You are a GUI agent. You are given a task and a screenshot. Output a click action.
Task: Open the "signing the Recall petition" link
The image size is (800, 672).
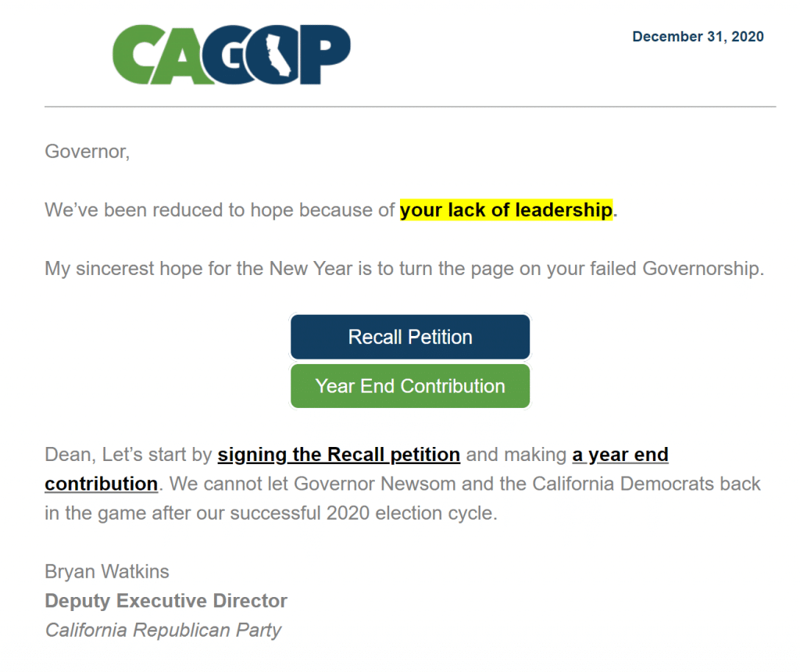(x=338, y=455)
